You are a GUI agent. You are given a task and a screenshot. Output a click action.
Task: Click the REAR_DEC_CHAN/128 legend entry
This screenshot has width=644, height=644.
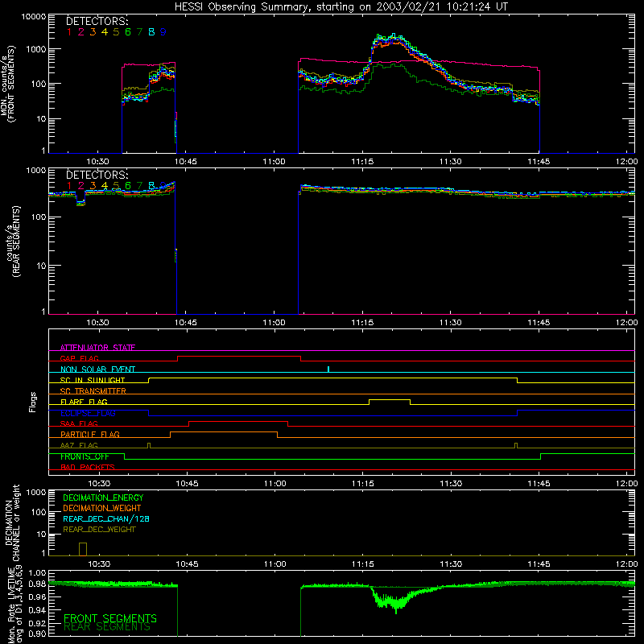[106, 518]
